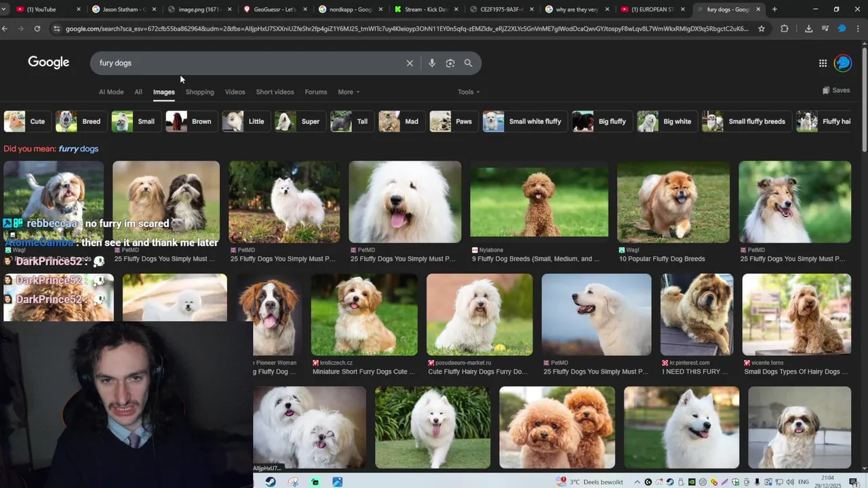
Task: Switch to the AI Mode tab
Action: 111,92
